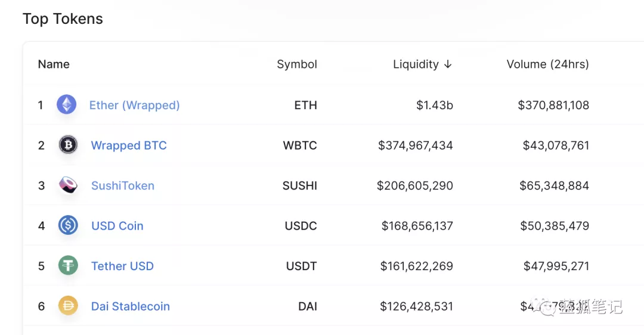The image size is (644, 335).
Task: Click SUSHI volume $65,348,884 cell
Action: [x=554, y=185]
